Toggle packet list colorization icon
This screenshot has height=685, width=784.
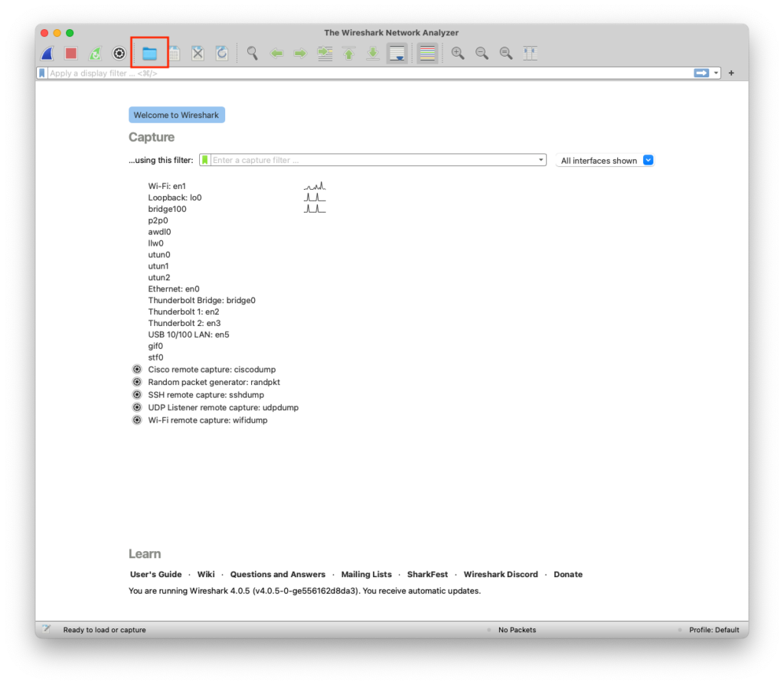427,54
